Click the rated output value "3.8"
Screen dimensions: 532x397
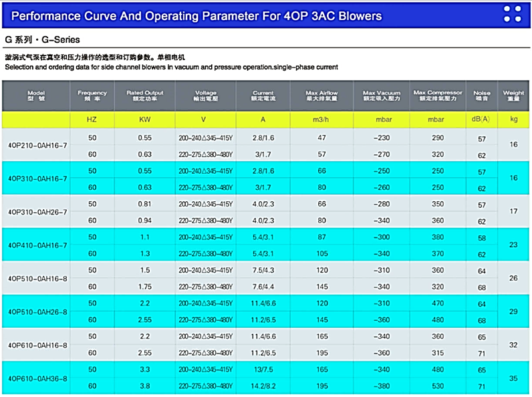point(145,386)
